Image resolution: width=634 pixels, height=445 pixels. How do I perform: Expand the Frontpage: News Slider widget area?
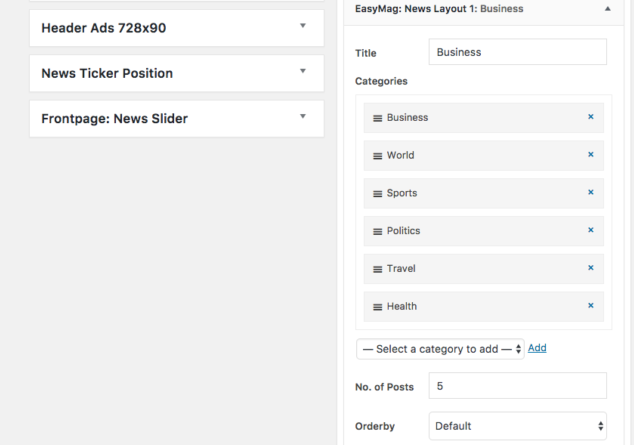[302, 116]
